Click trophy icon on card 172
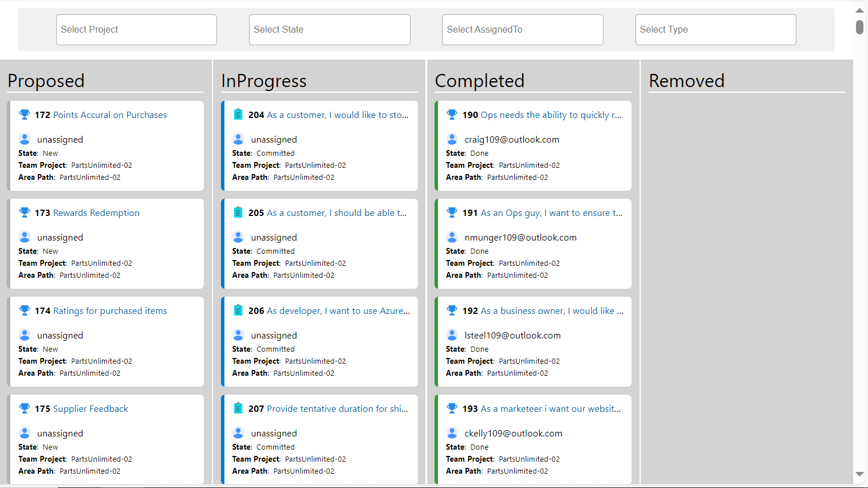 25,115
